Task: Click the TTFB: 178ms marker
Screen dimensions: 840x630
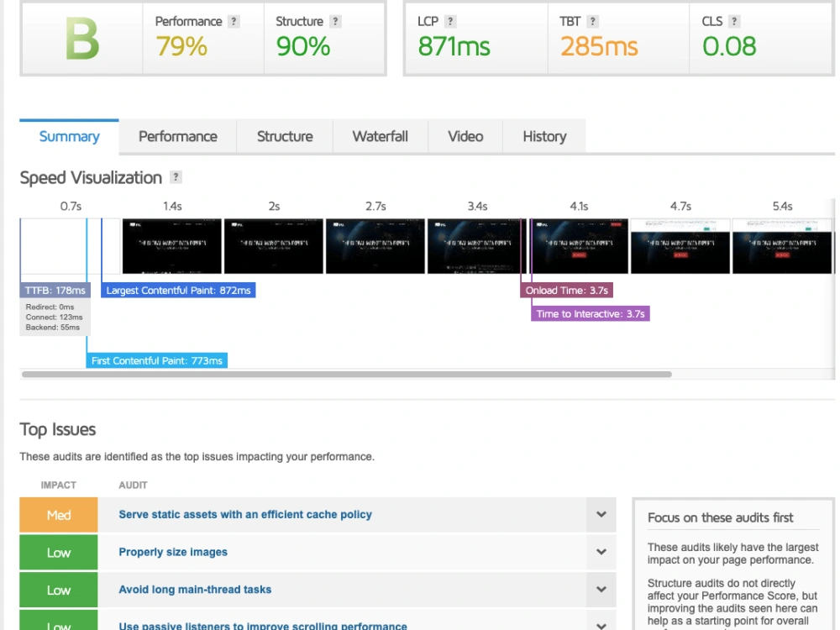Action: 55,291
